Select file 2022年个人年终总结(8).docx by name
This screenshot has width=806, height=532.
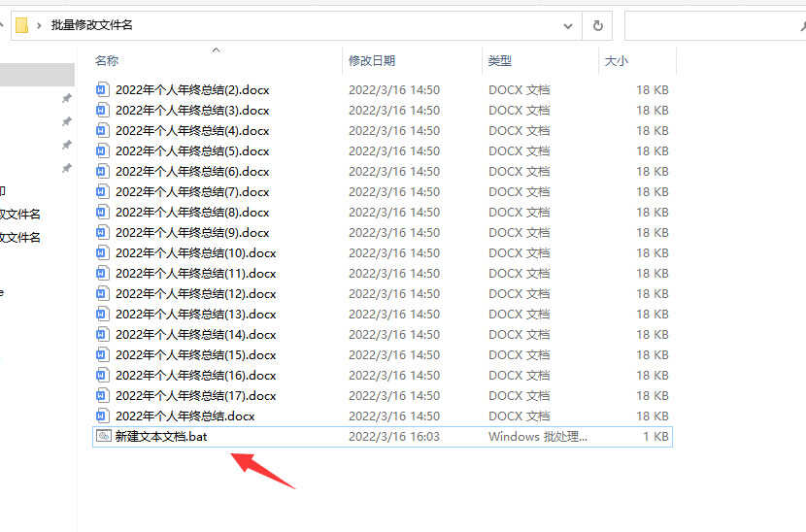click(x=192, y=212)
